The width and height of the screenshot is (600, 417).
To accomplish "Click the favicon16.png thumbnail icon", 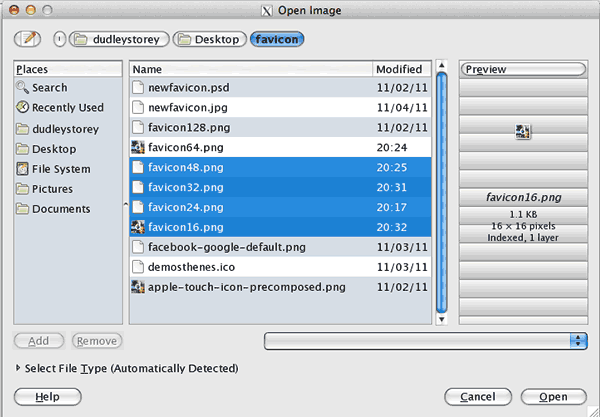I will (x=138, y=227).
